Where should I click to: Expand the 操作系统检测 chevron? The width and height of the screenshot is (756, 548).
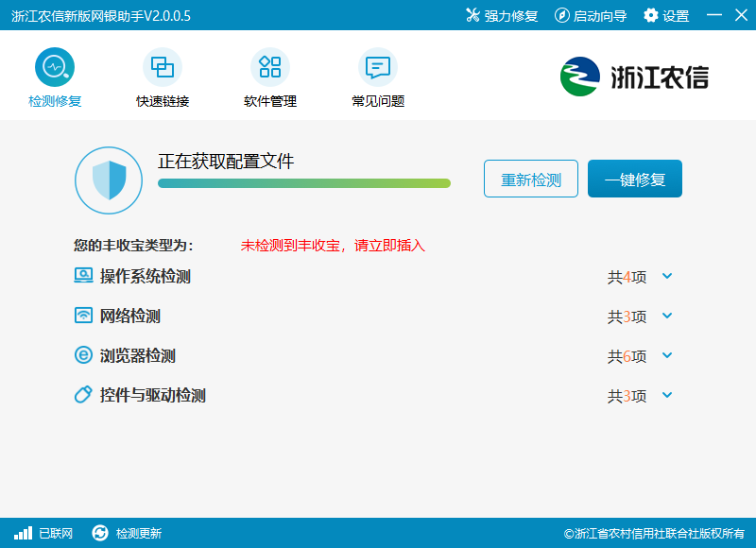pyautogui.click(x=667, y=276)
